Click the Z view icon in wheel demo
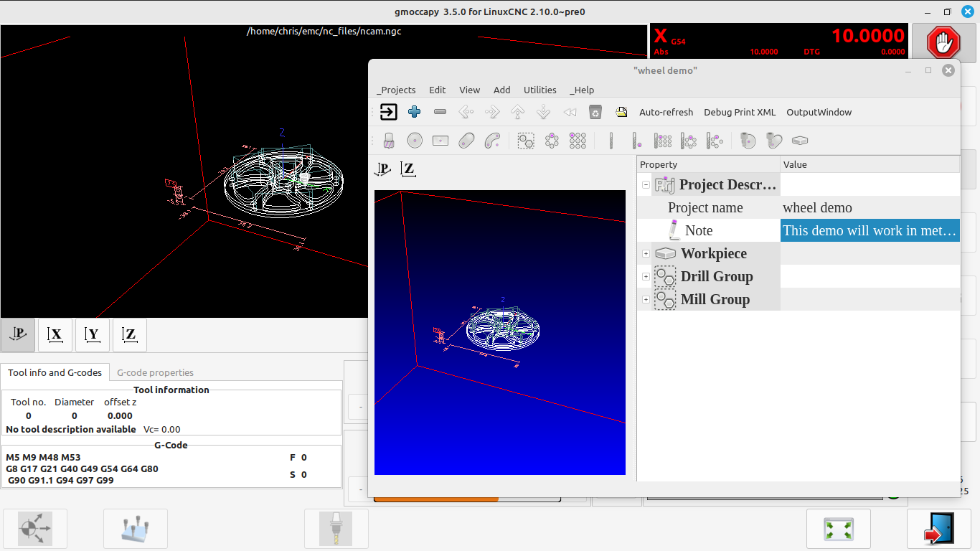 408,169
